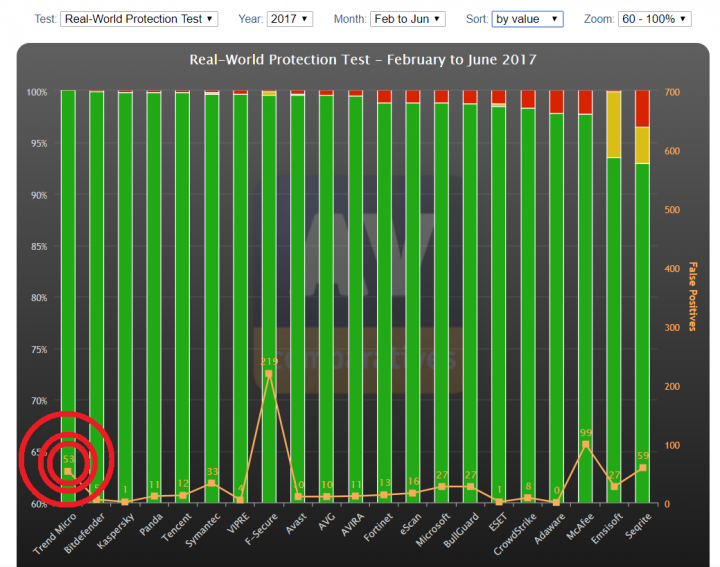The image size is (720, 567).
Task: Click the Seqrite false positives point labeled 59
Action: click(x=643, y=468)
